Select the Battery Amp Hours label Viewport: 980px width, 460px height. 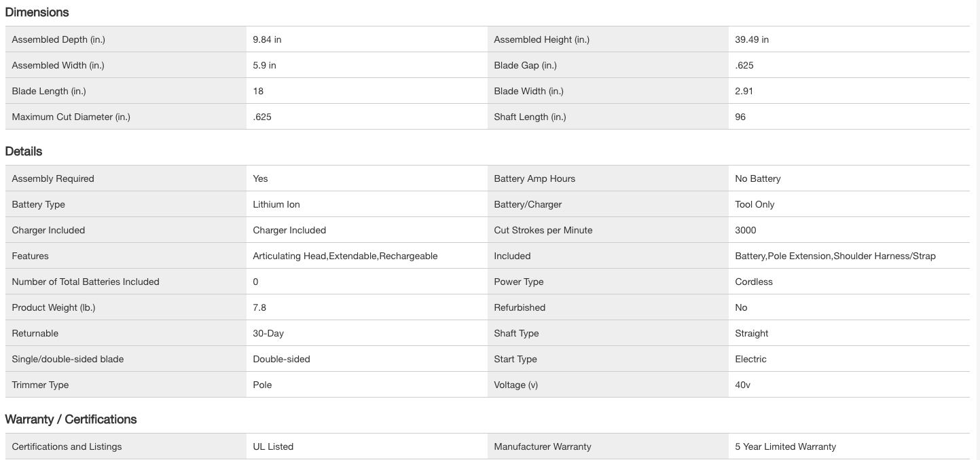(x=534, y=178)
